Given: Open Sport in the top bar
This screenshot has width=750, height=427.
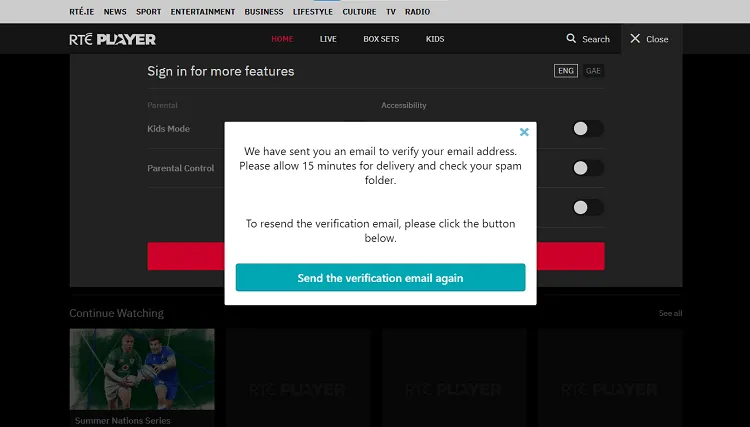Looking at the screenshot, I should coord(148,12).
